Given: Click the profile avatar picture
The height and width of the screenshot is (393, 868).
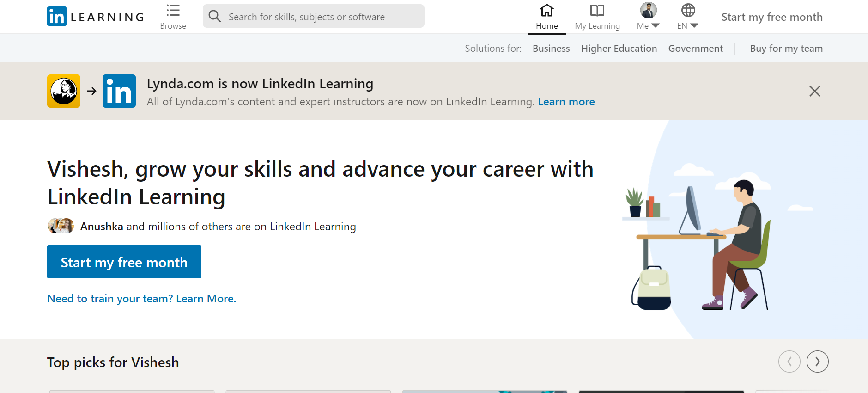Looking at the screenshot, I should (x=648, y=10).
